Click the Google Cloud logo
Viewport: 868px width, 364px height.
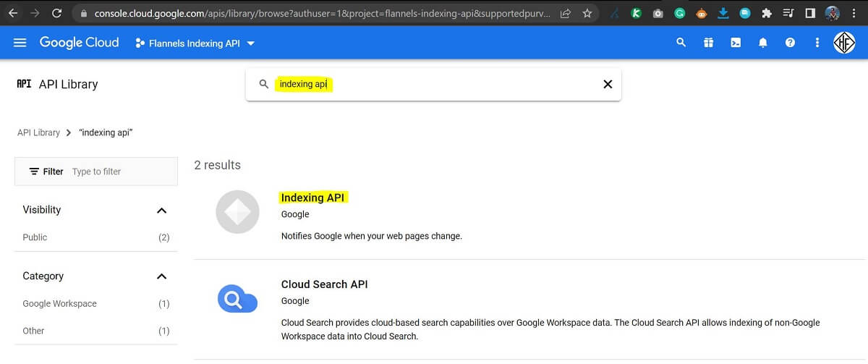[x=79, y=43]
